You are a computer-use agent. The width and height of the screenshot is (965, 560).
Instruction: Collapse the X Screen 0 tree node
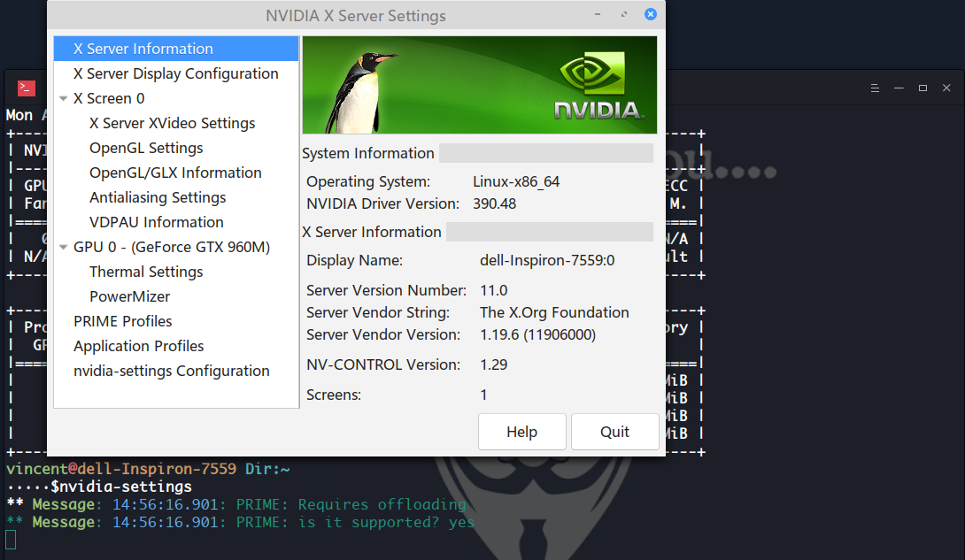coord(64,98)
